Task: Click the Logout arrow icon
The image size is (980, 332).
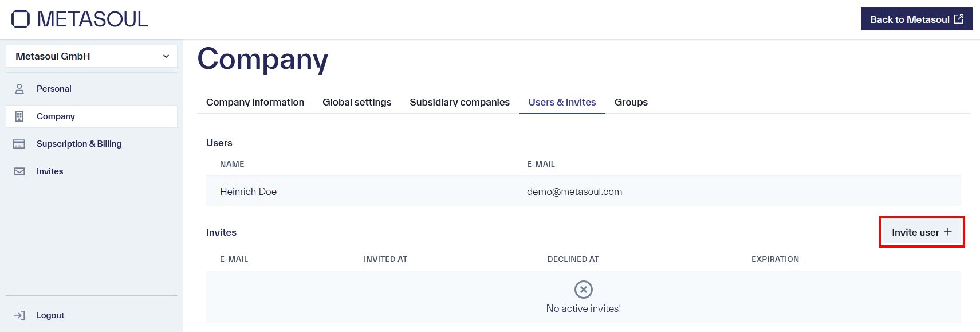Action: 19,315
